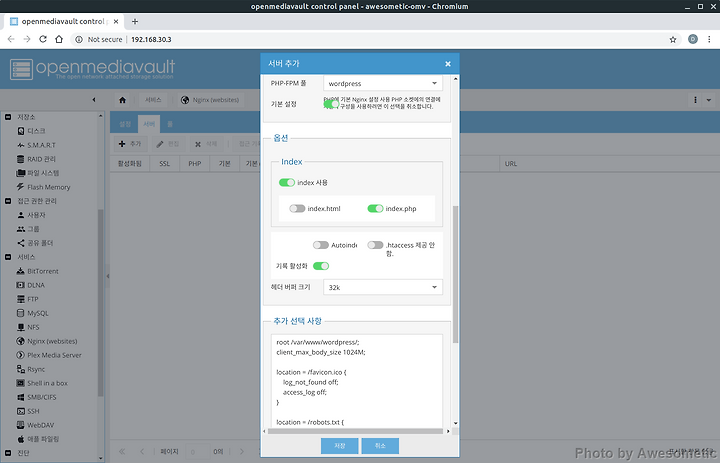Screen dimensions: 720x463
Task: Open the Chromium three-dot menu
Action: pos(709,40)
